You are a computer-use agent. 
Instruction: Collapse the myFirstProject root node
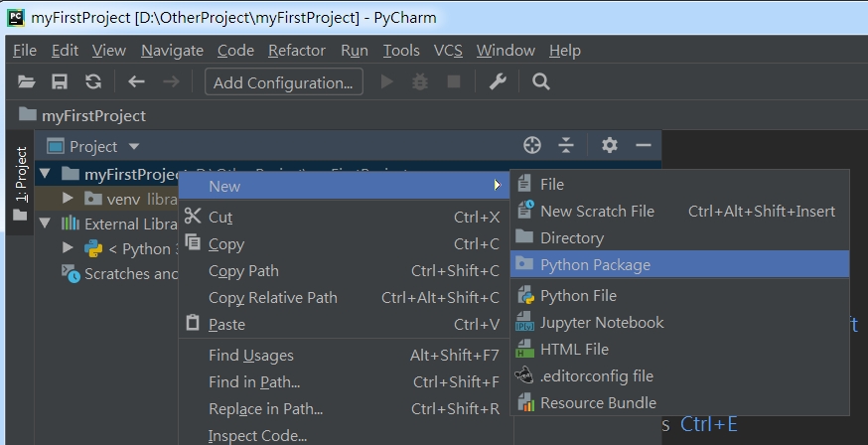45,175
